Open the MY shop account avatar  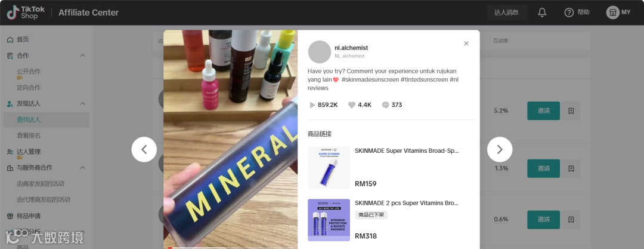pos(613,13)
